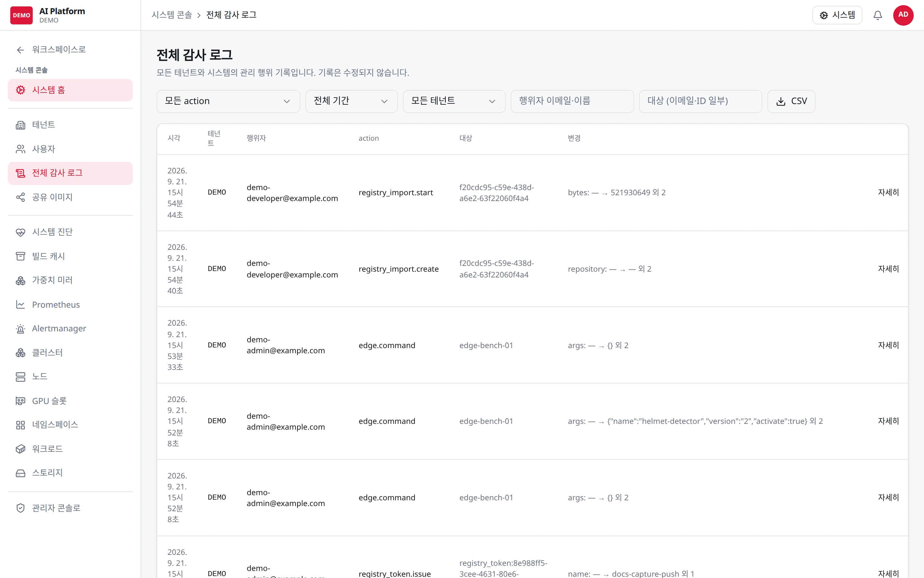Click 자세히 for the registry_import.create row

[888, 269]
